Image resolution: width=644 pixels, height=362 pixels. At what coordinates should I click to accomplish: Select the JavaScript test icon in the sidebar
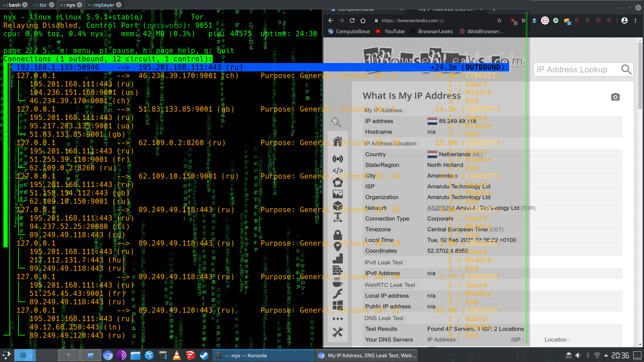click(338, 171)
